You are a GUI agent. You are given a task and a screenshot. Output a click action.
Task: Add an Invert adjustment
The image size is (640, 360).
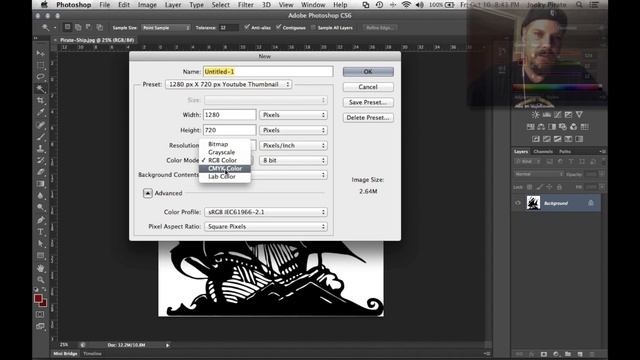tap(536, 139)
